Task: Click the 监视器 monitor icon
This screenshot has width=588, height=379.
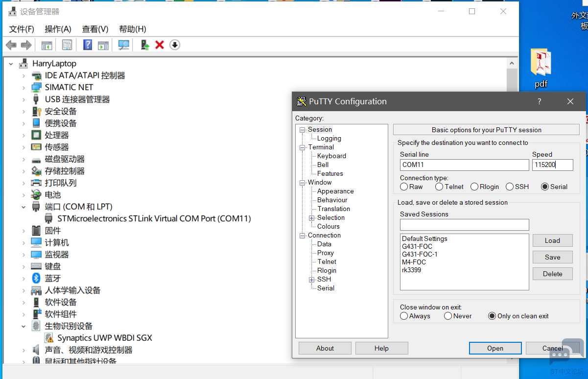Action: pyautogui.click(x=36, y=255)
